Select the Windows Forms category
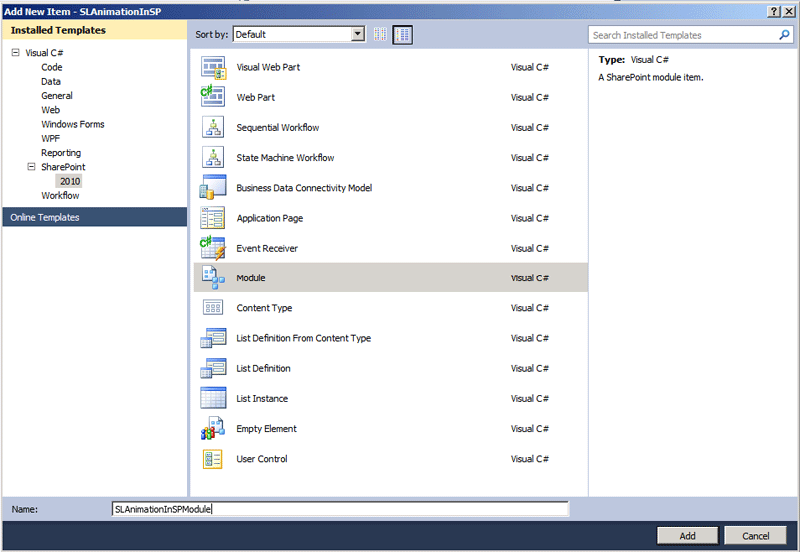The width and height of the screenshot is (800, 552). click(x=72, y=124)
